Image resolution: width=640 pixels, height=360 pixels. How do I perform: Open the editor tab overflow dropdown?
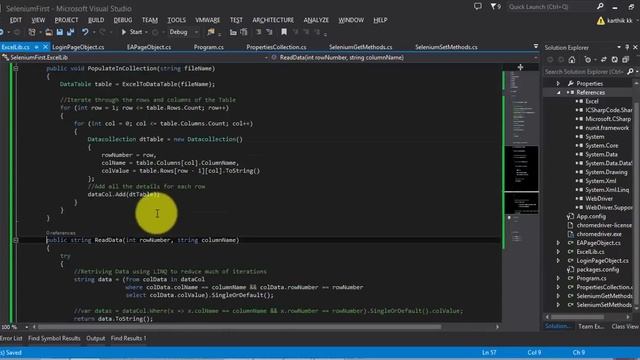coord(536,47)
